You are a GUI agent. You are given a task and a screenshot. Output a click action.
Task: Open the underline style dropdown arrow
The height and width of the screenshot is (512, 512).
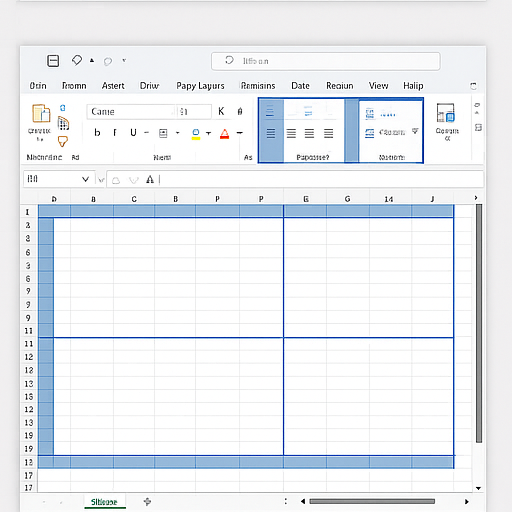[x=146, y=133]
